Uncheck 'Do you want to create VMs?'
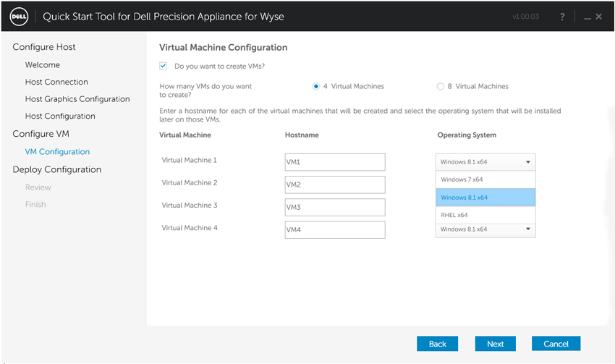This screenshot has width=615, height=364. click(164, 66)
